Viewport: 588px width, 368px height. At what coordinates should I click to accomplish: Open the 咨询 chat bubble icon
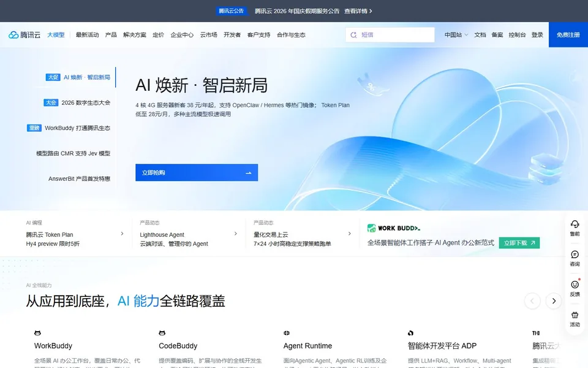coord(575,254)
